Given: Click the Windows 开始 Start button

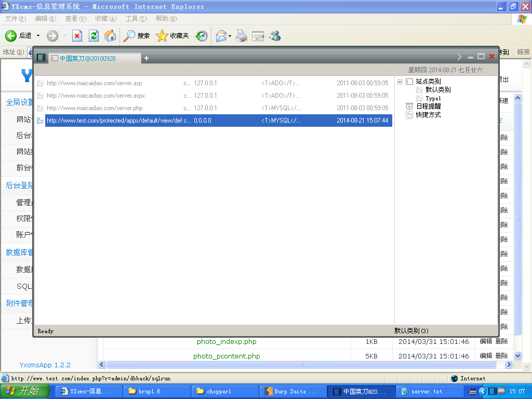Looking at the screenshot, I should click(24, 391).
